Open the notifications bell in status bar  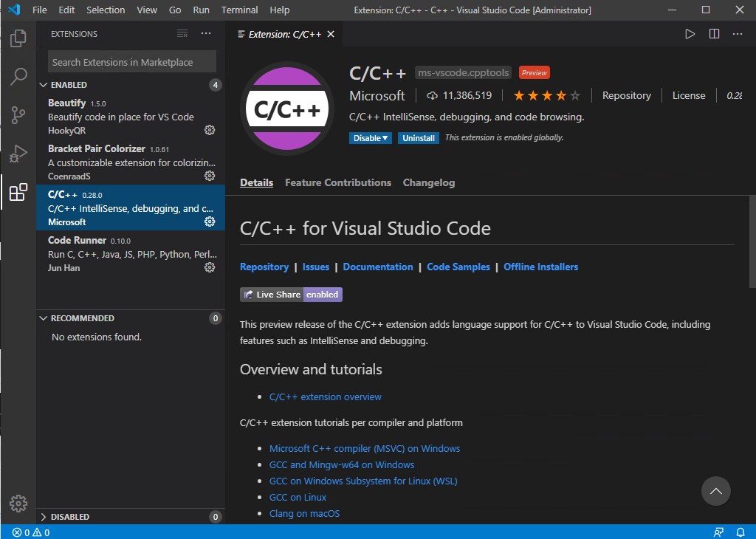[x=740, y=532]
